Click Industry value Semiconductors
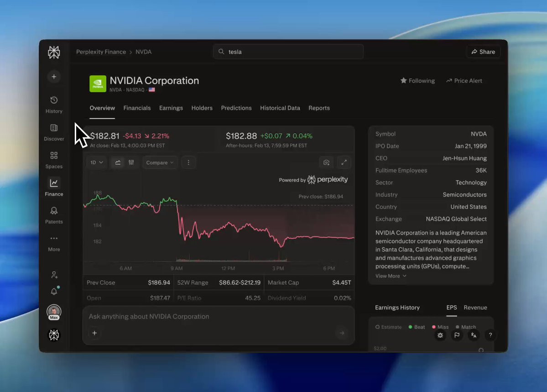Viewport: 547px width, 392px height. [465, 194]
